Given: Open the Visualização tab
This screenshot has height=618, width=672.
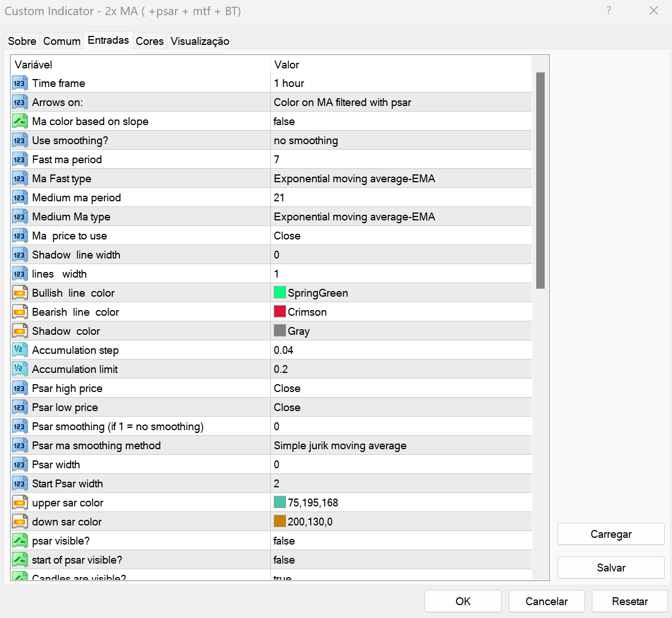Looking at the screenshot, I should pos(200,41).
